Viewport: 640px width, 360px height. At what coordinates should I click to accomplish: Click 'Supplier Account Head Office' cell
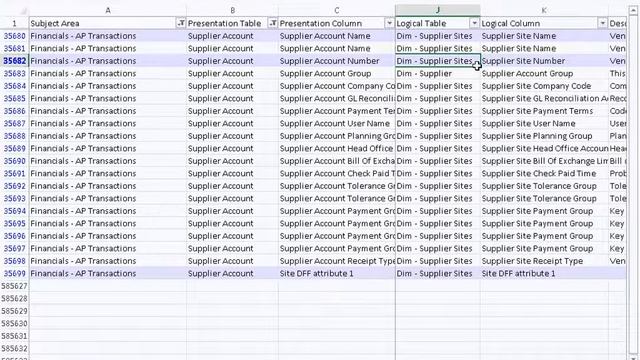[x=337, y=149]
